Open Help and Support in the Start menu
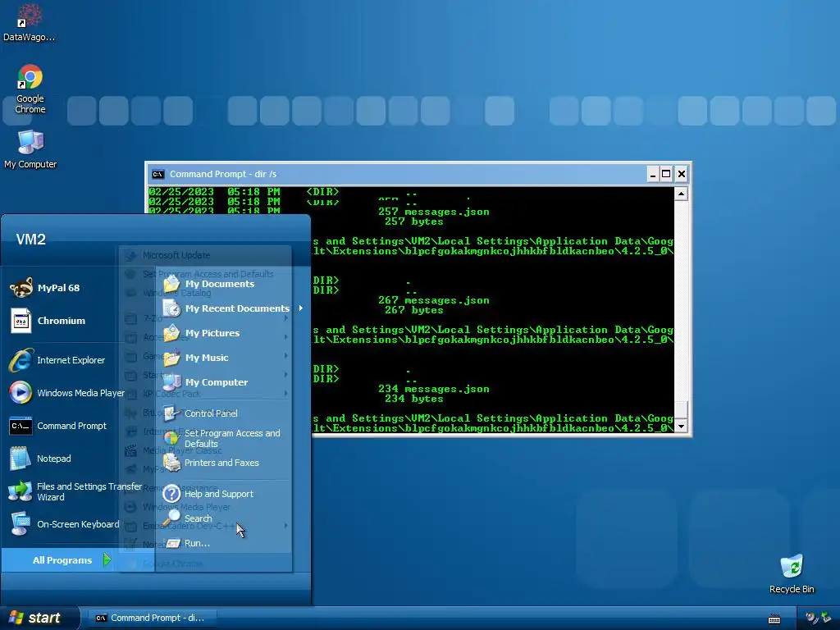840x630 pixels. click(208, 493)
